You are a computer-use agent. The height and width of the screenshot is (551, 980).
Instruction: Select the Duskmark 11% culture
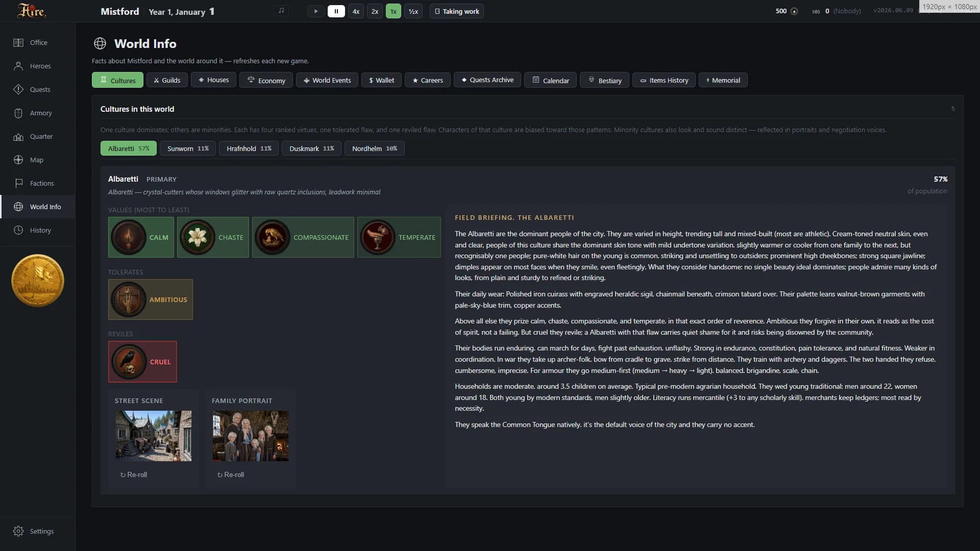pyautogui.click(x=311, y=148)
